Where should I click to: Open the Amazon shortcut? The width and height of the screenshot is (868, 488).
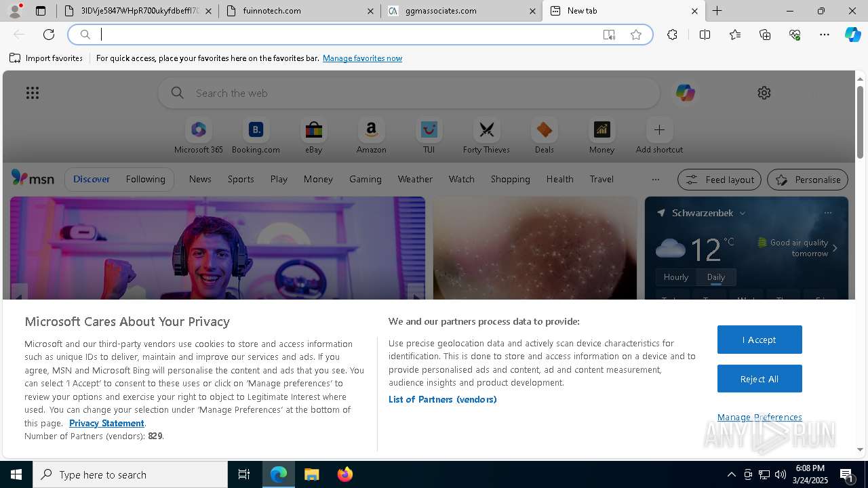coord(371,136)
